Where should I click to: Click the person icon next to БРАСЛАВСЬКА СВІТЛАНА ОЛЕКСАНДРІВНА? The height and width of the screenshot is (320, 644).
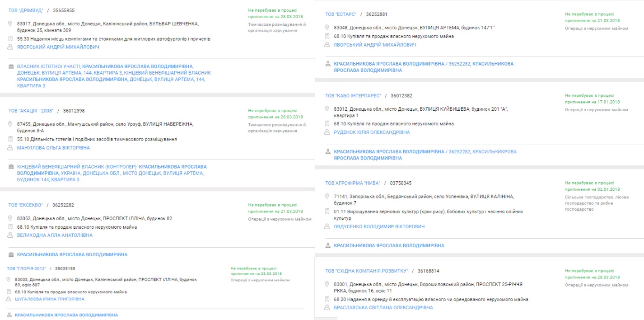click(327, 308)
